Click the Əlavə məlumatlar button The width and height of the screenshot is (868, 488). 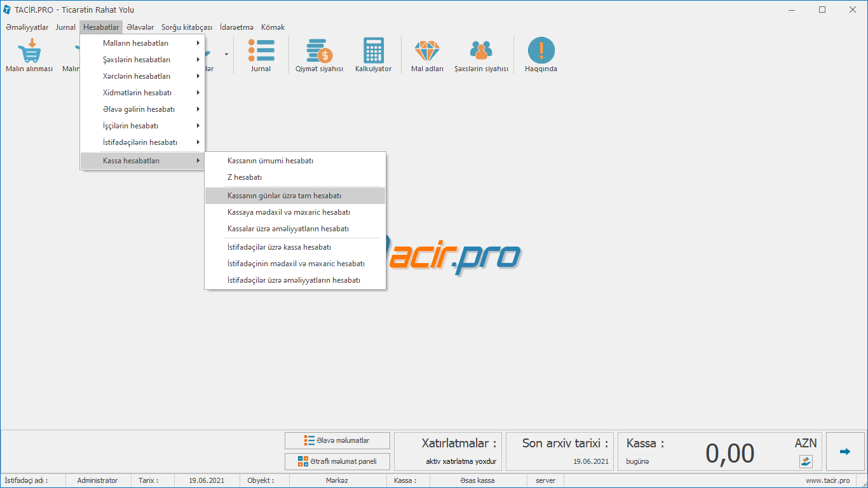pyautogui.click(x=337, y=440)
